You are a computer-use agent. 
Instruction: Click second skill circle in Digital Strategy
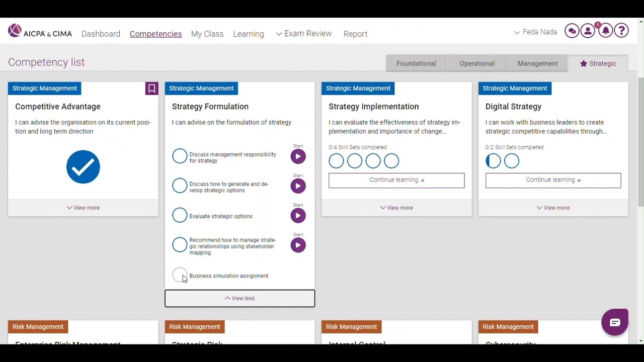[x=512, y=161]
